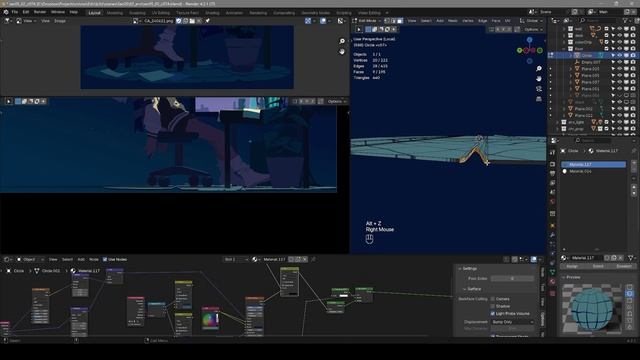Viewport: 640px width, 360px height.
Task: Open Object shader type dropdown in node editor
Action: click(x=30, y=259)
